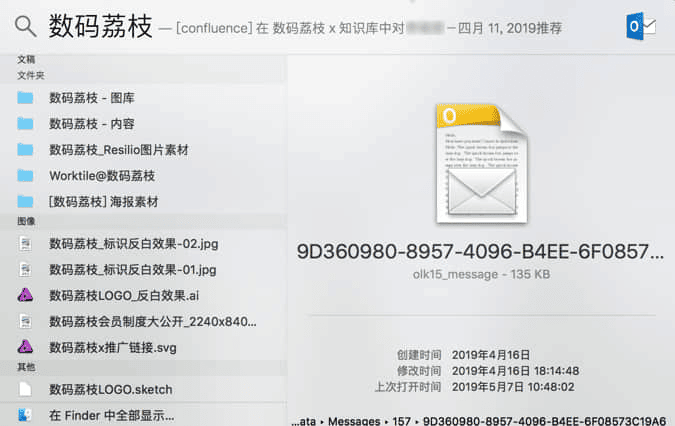This screenshot has height=426, width=675.
Task: Click the olk15_message - 135 KB label
Action: coord(481,274)
